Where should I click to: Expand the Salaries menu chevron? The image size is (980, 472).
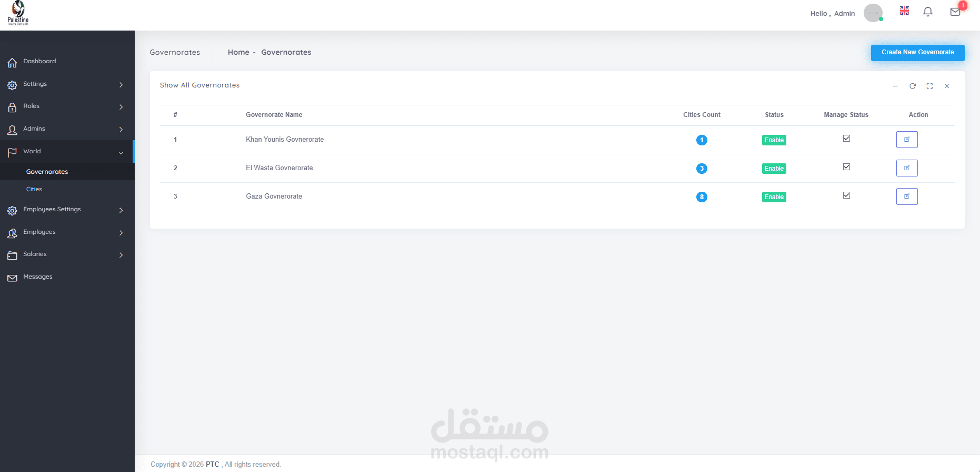[x=121, y=255]
